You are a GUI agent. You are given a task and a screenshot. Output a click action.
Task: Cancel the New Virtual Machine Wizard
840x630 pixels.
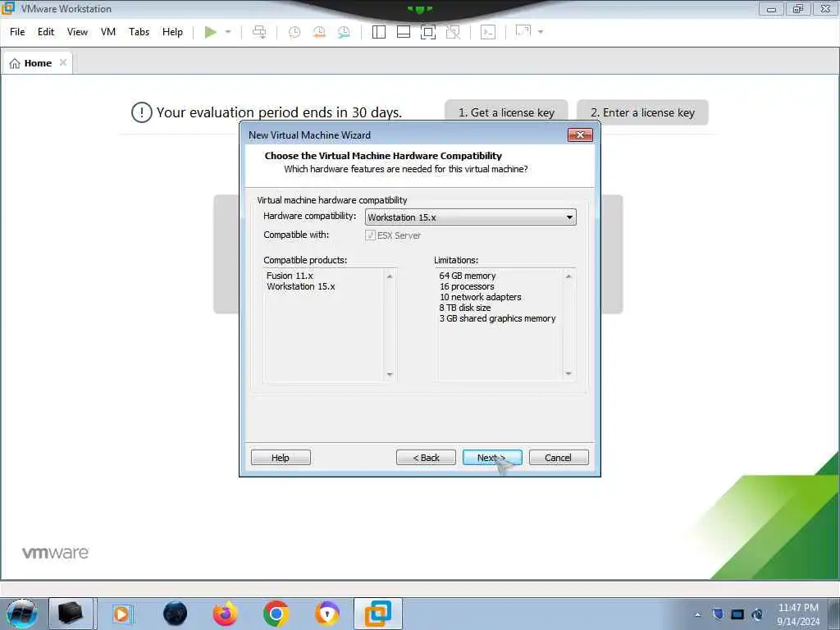tap(559, 458)
